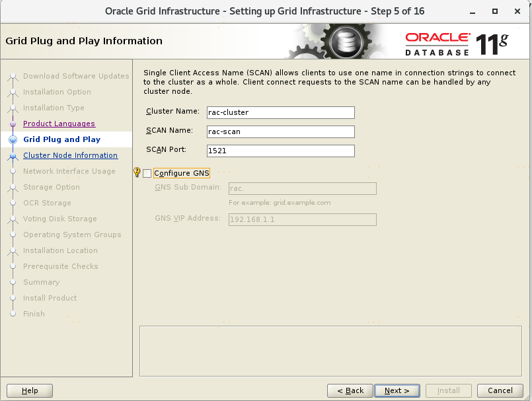
Task: Go to Cluster Node Information step
Action: 70,155
